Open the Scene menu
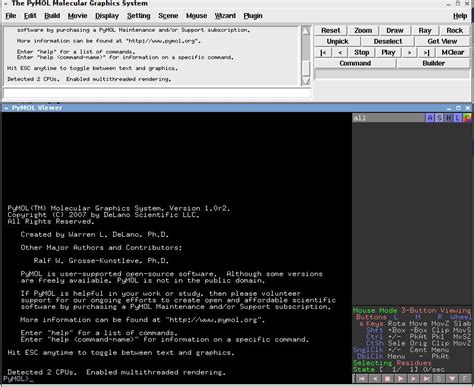Image resolution: width=474 pixels, height=387 pixels. [x=168, y=16]
